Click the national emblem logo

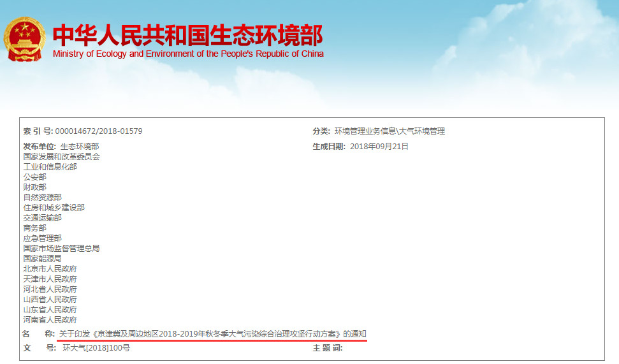tap(24, 39)
